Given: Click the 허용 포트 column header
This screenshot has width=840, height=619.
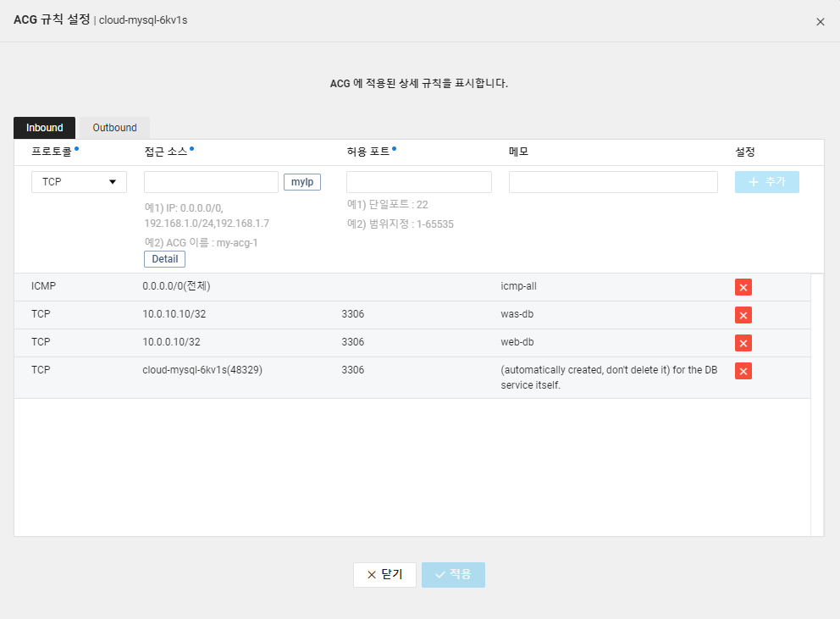Looking at the screenshot, I should point(368,152).
